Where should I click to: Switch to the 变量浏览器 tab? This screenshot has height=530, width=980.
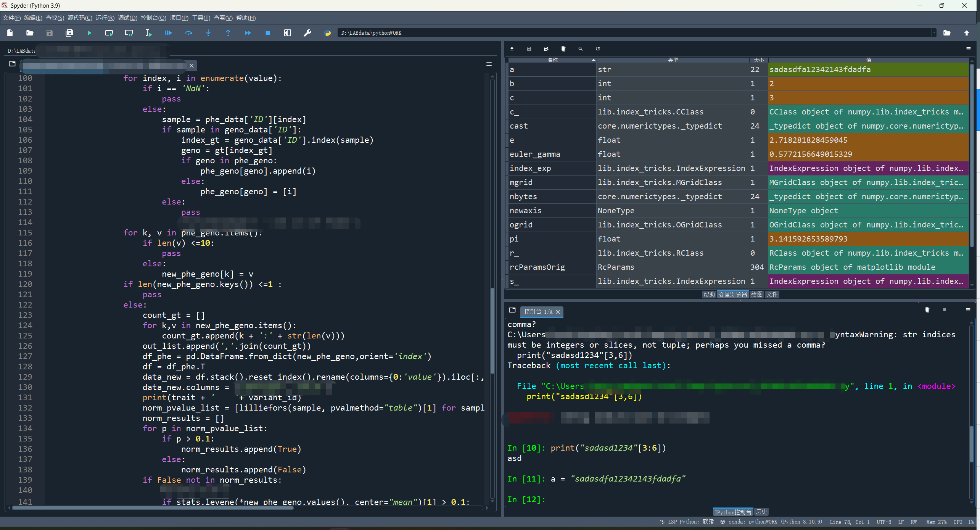click(733, 295)
